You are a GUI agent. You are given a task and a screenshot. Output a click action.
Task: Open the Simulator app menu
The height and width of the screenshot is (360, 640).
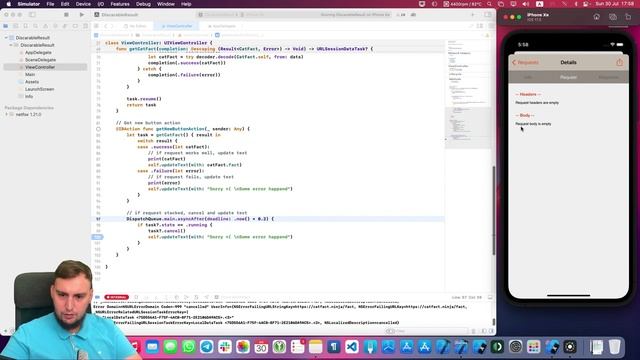pos(29,4)
